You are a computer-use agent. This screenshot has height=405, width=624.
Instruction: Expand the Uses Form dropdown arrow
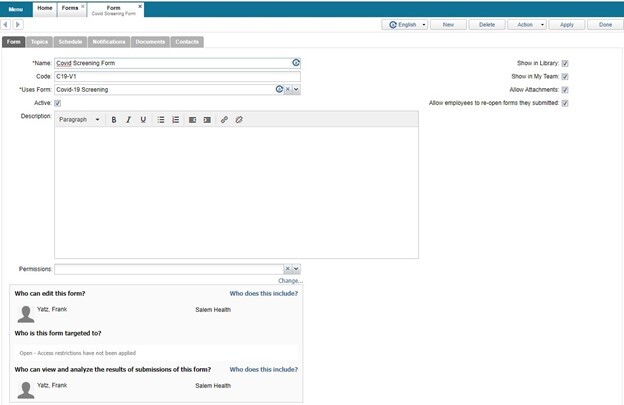coord(296,90)
